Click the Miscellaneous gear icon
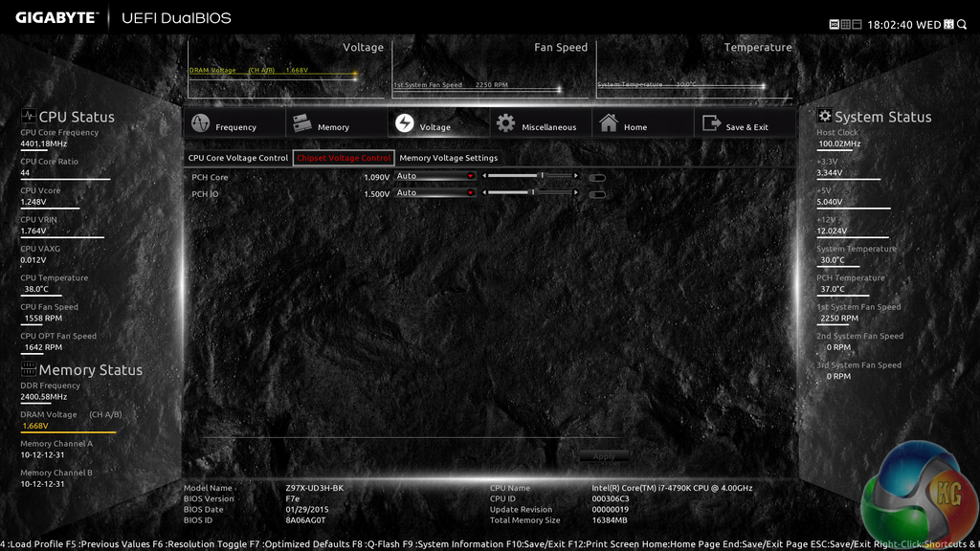 tap(505, 124)
